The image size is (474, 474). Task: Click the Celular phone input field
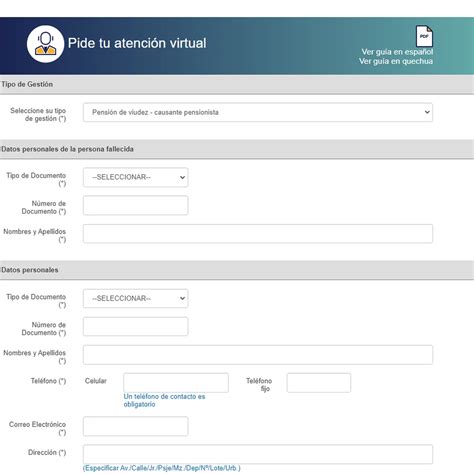coord(176,383)
